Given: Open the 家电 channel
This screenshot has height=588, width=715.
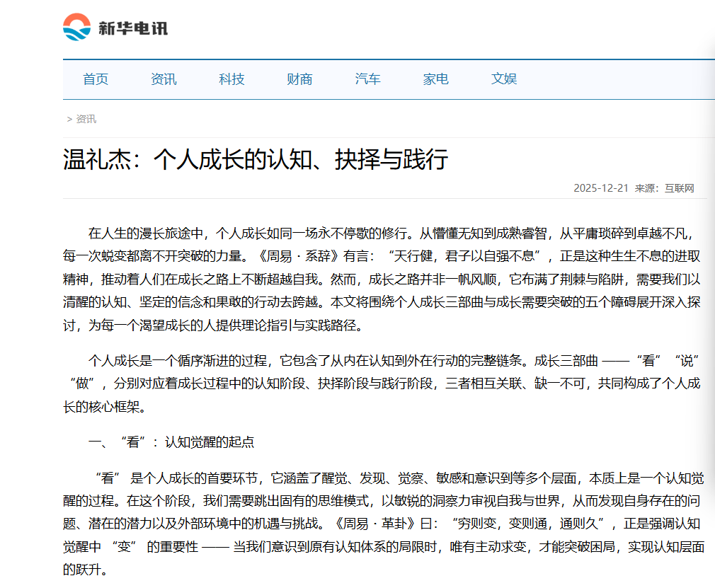Looking at the screenshot, I should 435,79.
